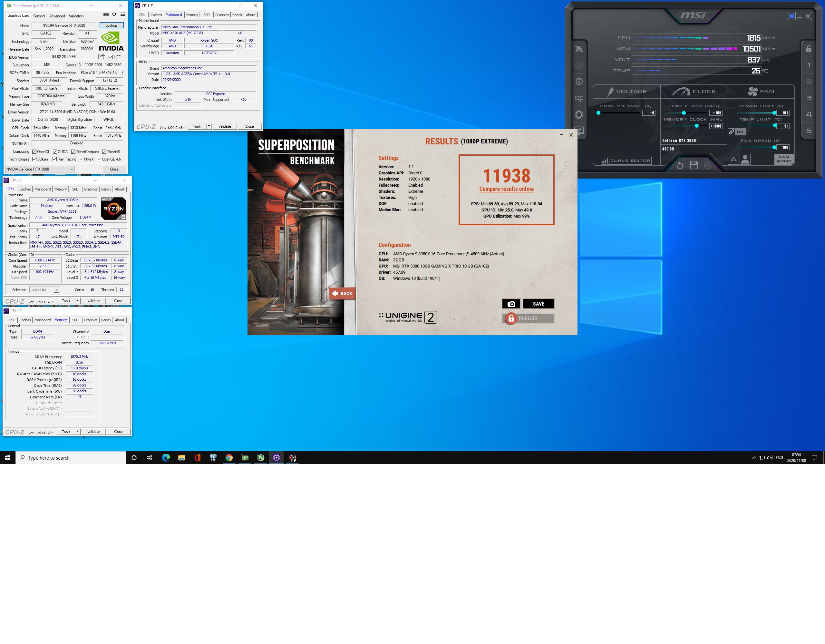
Task: Click the Fan Sync button
Action: pos(784,160)
